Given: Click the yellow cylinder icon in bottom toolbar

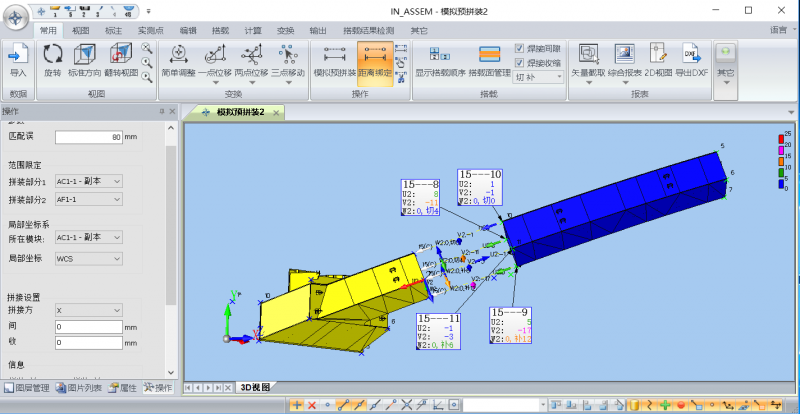Looking at the screenshot, I should tap(633, 406).
